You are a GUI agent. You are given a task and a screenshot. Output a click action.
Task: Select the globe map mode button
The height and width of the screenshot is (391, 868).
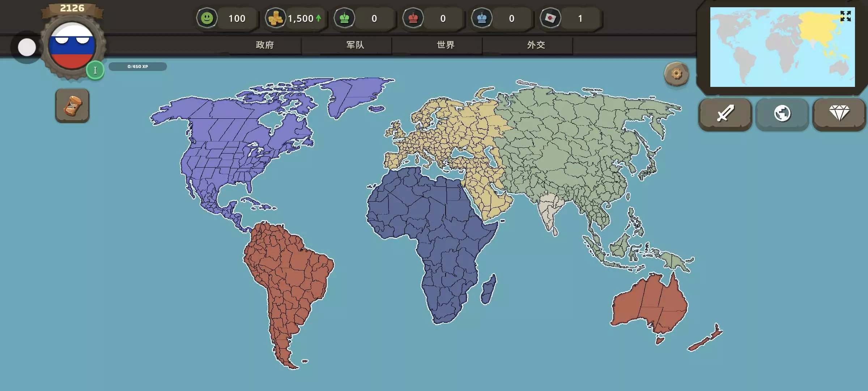click(x=782, y=114)
